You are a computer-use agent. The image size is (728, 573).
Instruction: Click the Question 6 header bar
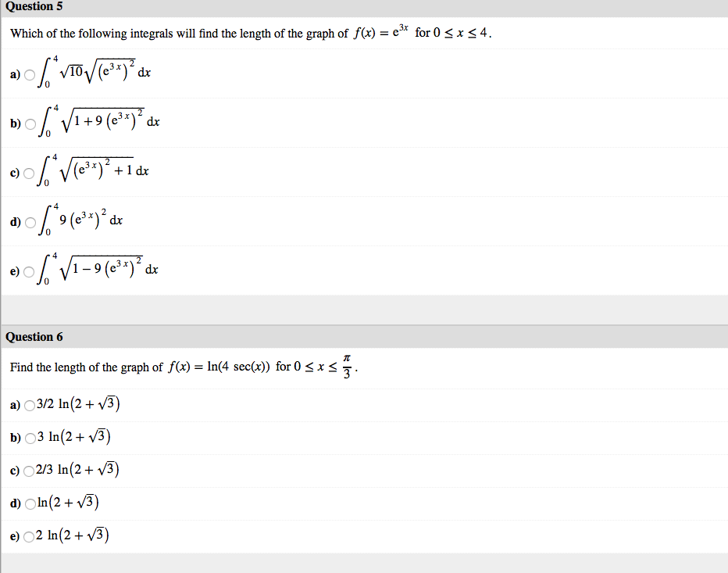pos(34,336)
